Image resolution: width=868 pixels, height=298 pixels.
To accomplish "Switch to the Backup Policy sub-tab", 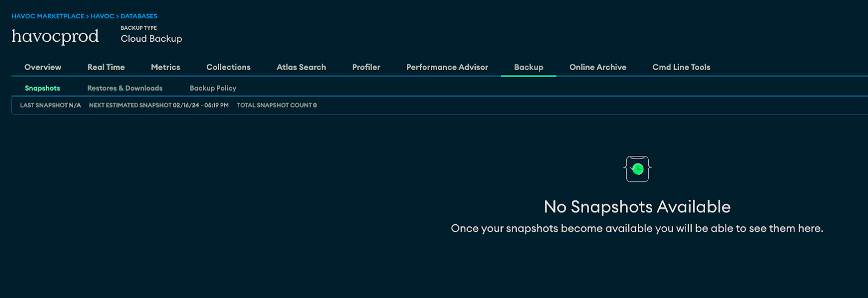I will point(213,88).
